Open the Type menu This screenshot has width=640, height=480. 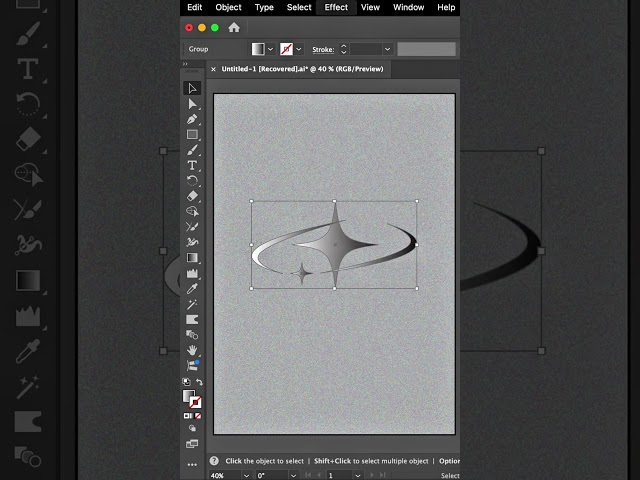(264, 7)
